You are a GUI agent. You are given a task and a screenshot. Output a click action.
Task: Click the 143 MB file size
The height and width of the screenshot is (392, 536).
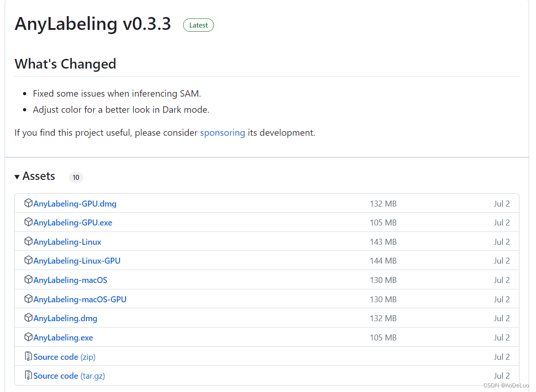click(x=383, y=242)
